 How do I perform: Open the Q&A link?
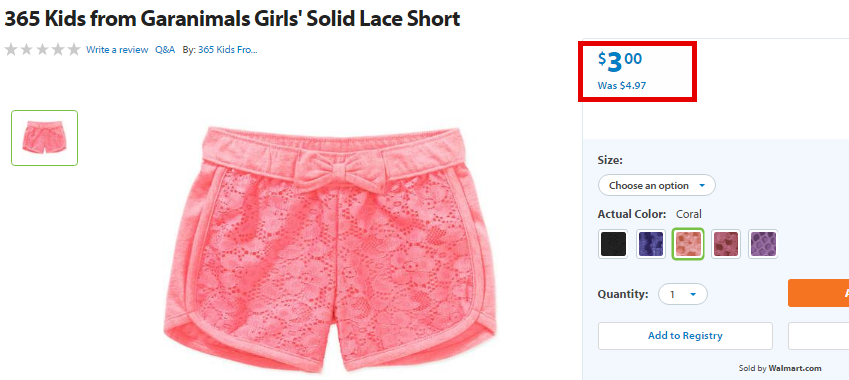coord(165,50)
